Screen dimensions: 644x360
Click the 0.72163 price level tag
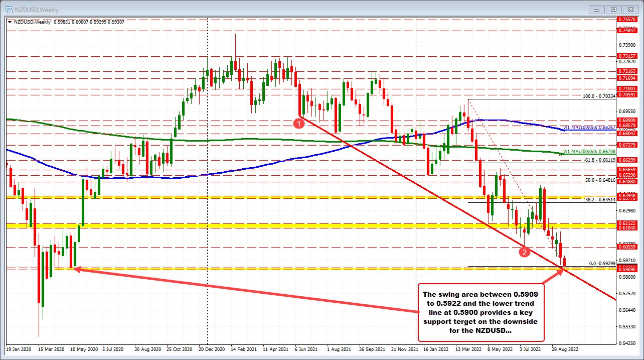click(627, 71)
